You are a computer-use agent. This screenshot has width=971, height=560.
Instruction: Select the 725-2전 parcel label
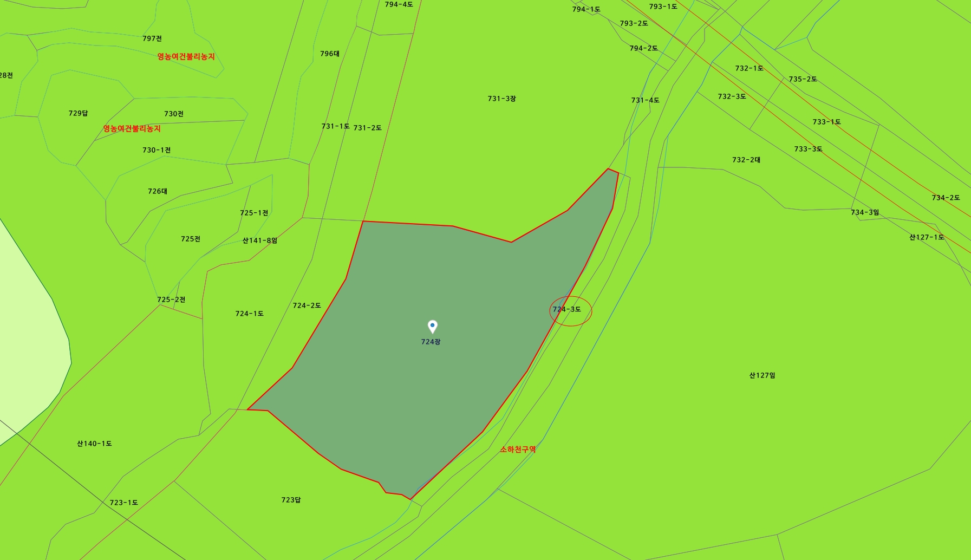171,299
